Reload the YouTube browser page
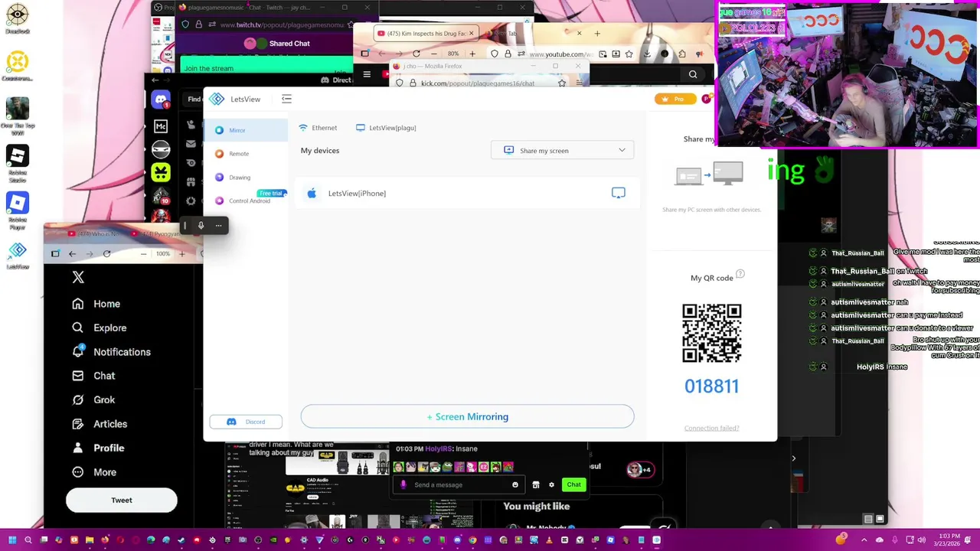The image size is (980, 551). pyautogui.click(x=416, y=54)
